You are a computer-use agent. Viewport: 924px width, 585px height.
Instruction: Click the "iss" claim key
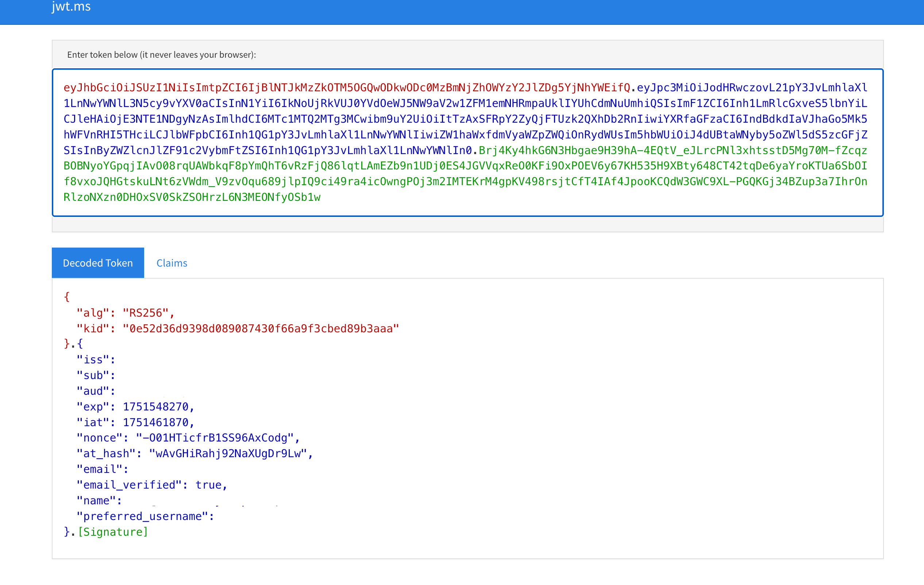click(x=93, y=360)
